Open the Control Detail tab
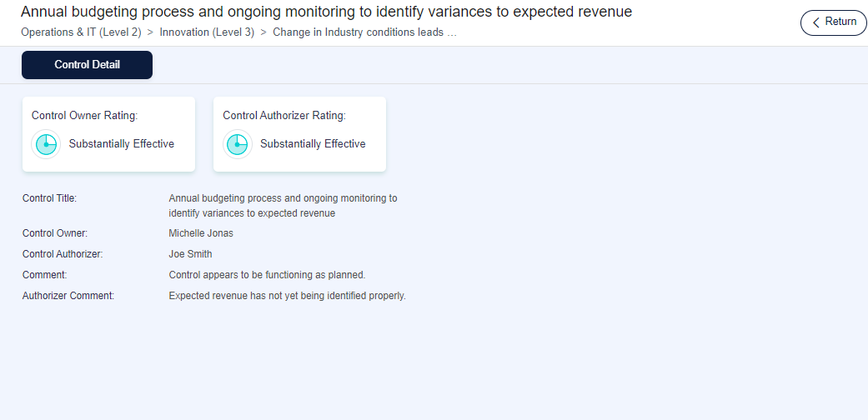The width and height of the screenshot is (868, 420). tap(87, 65)
